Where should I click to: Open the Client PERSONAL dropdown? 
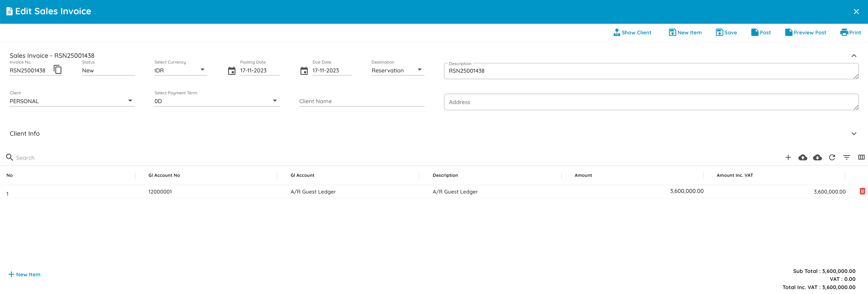coord(72,101)
